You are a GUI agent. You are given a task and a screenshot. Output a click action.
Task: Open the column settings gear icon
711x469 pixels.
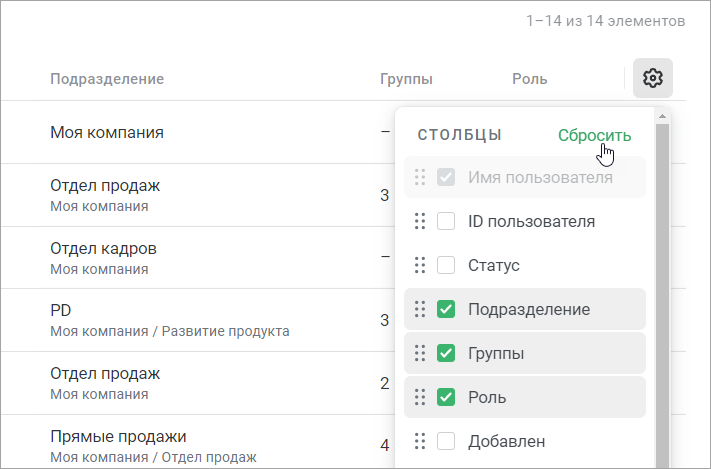tap(653, 78)
